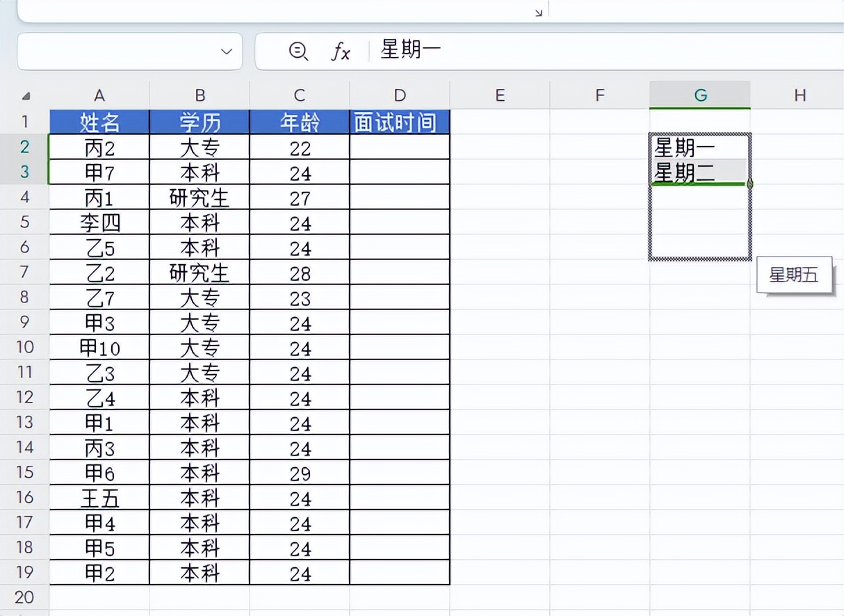Screen dimensions: 844x616
Task: Click the 年龄 header cell
Action: (x=300, y=122)
